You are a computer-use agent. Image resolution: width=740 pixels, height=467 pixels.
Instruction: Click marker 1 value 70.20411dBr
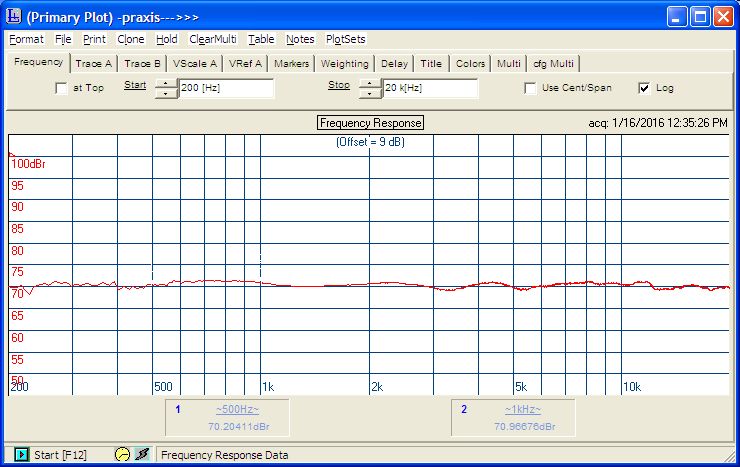(239, 426)
